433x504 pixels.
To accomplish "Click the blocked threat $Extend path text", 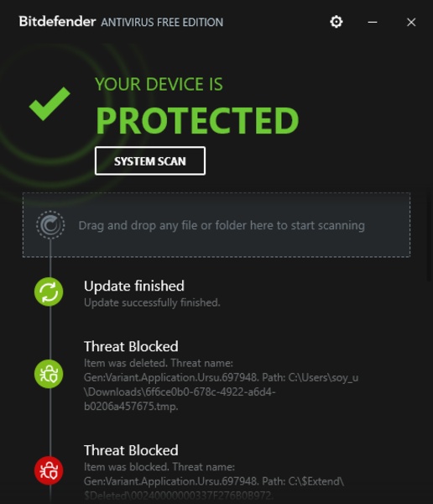I will point(214,481).
